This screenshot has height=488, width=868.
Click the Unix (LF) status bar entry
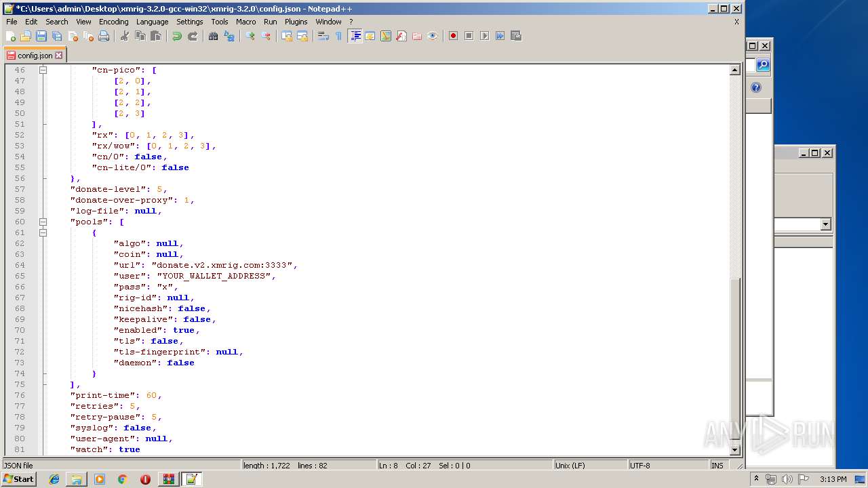coord(590,466)
